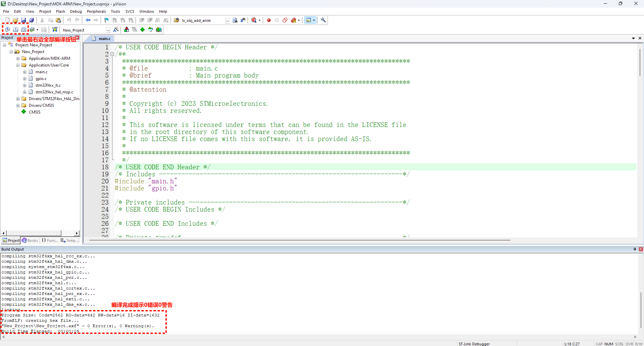The width and height of the screenshot is (644, 346).
Task: Manage Multi-Project Workspace icon
Action: tap(135, 30)
